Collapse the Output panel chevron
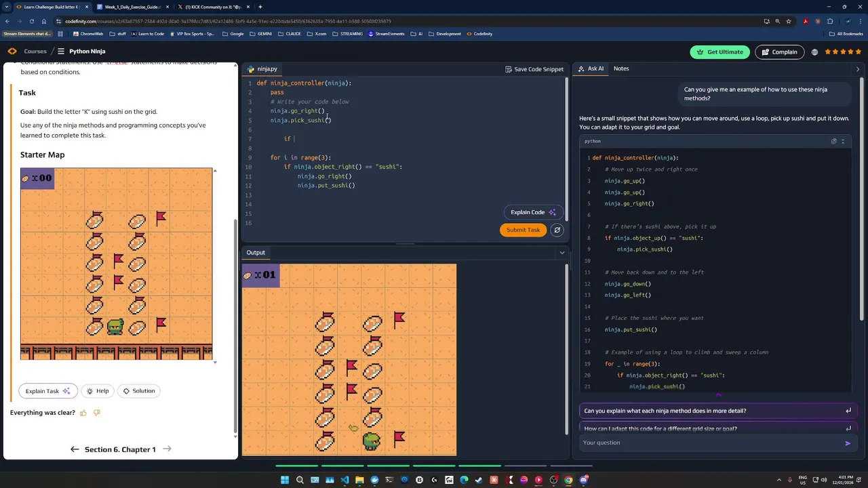Viewport: 868px width, 488px height. click(561, 253)
